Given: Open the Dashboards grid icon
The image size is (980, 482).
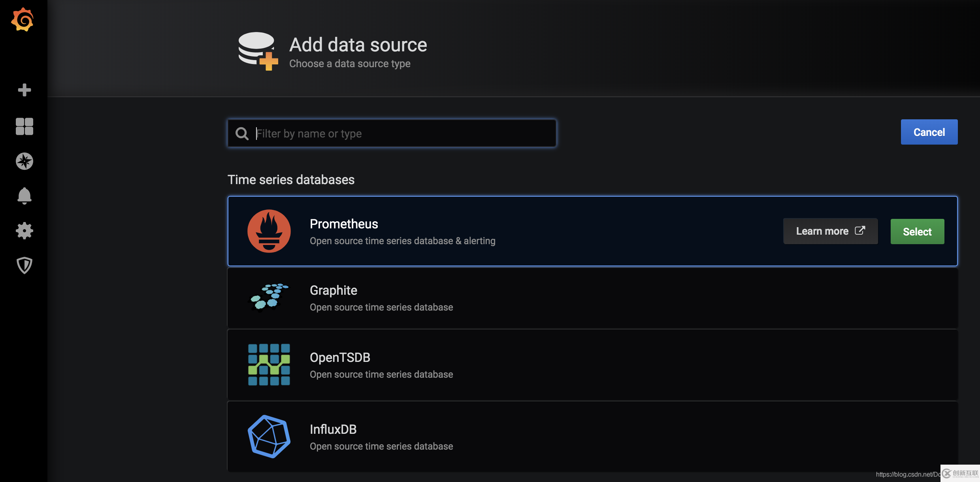Looking at the screenshot, I should tap(24, 126).
